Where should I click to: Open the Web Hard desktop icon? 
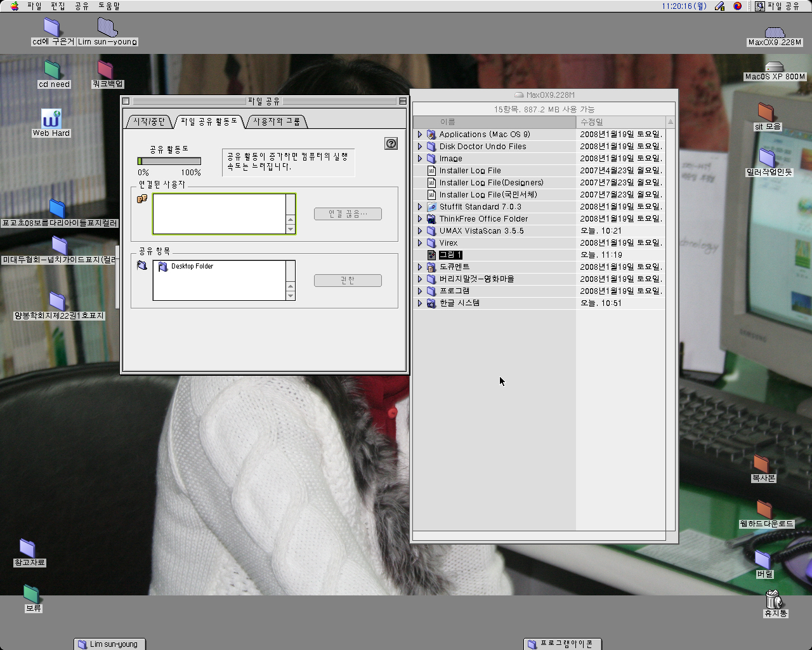[51, 119]
